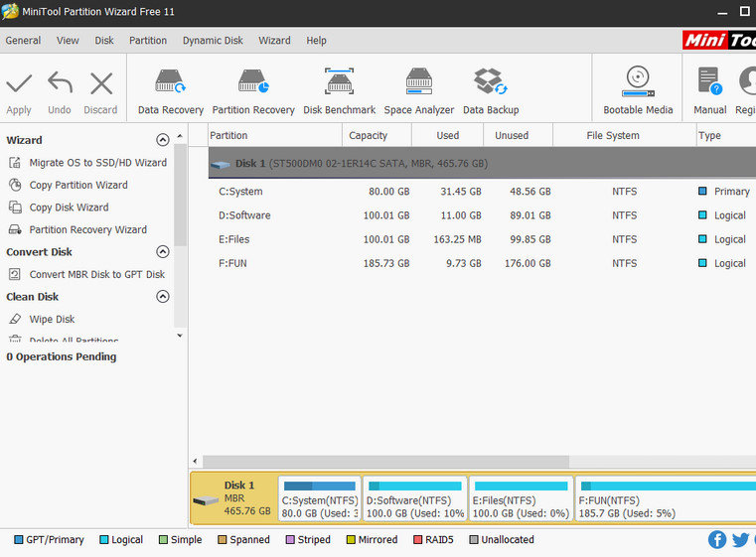Sort by the Type column header
This screenshot has height=557, width=756.
tap(726, 135)
